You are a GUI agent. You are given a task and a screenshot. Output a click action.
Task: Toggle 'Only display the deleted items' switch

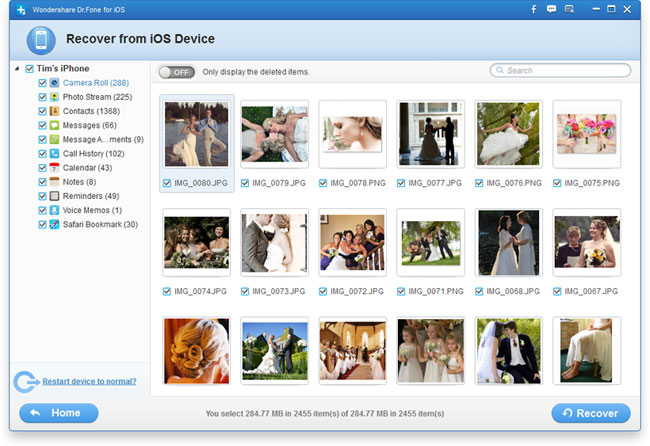[x=177, y=72]
